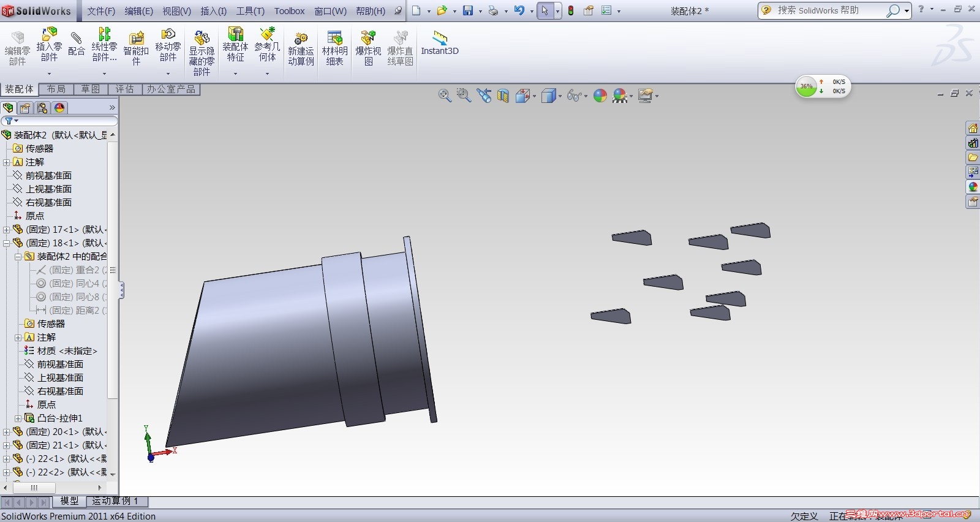
Task: Click Edit Component icon in toolbar
Action: tap(17, 48)
